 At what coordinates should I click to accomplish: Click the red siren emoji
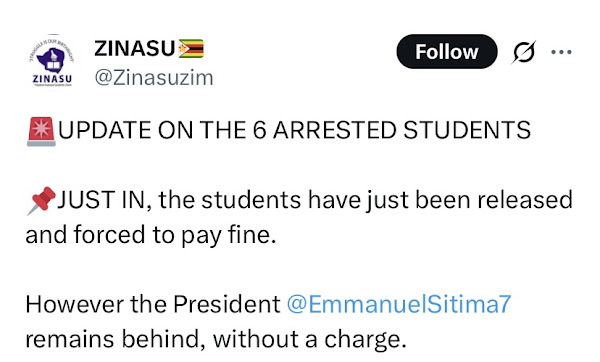41,131
